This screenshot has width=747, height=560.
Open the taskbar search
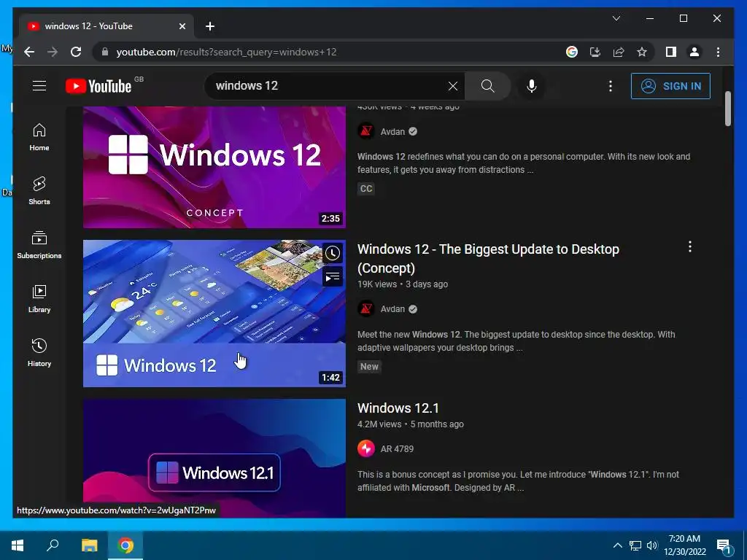(x=53, y=545)
